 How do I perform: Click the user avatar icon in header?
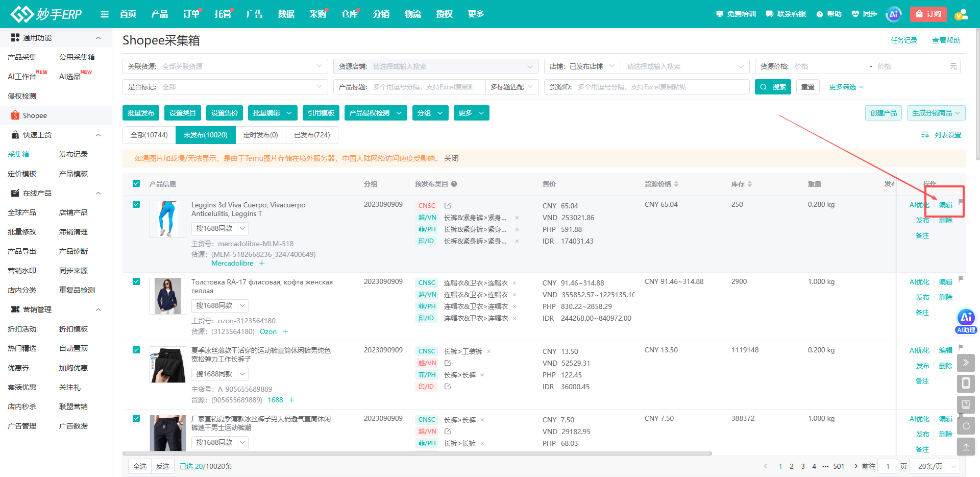point(961,14)
